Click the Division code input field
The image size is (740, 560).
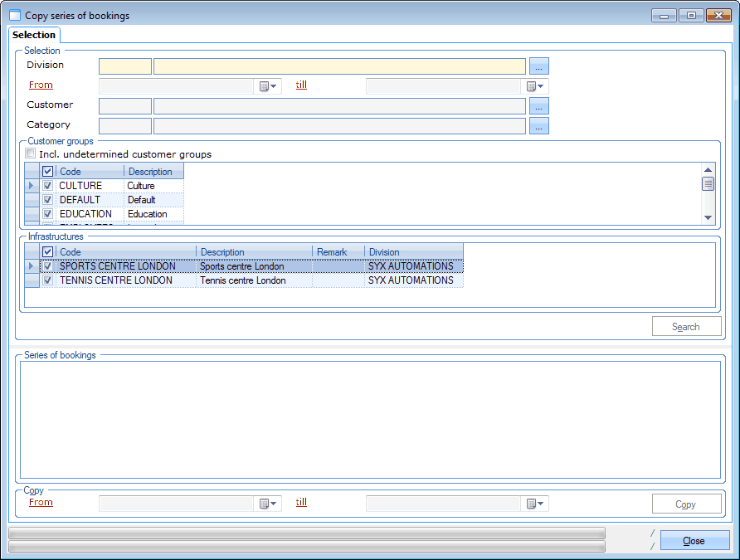(x=125, y=66)
